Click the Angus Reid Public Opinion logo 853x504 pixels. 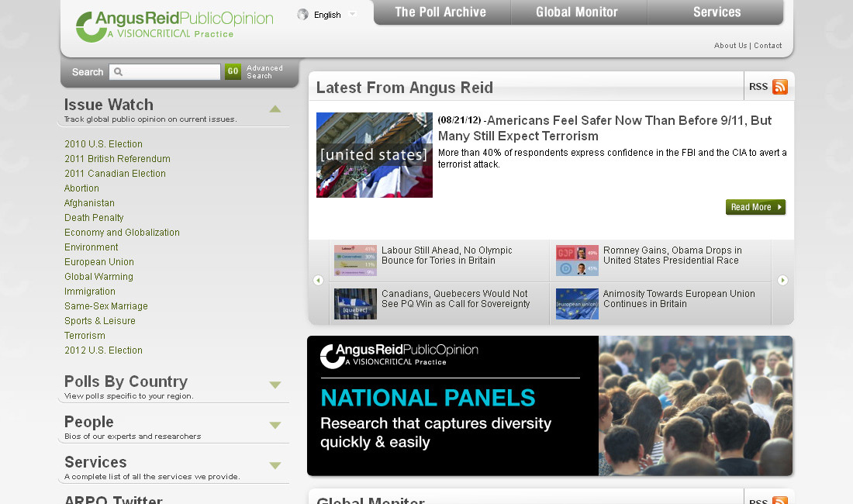coord(174,26)
